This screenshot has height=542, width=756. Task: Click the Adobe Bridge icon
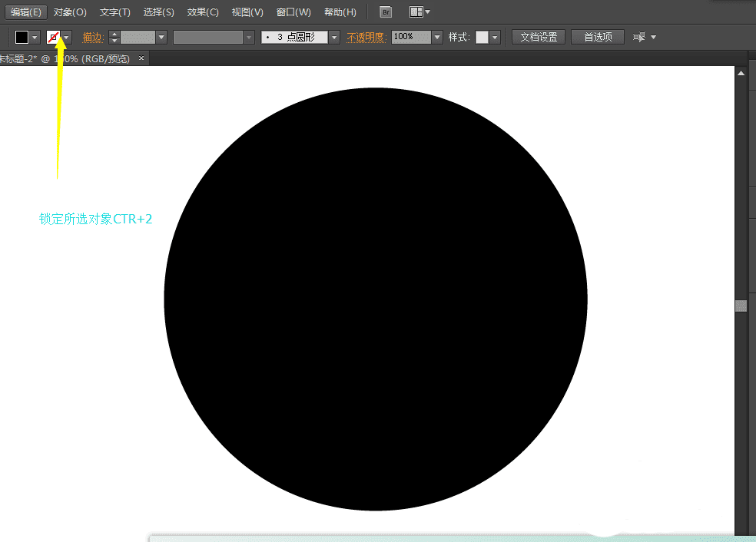pos(386,12)
